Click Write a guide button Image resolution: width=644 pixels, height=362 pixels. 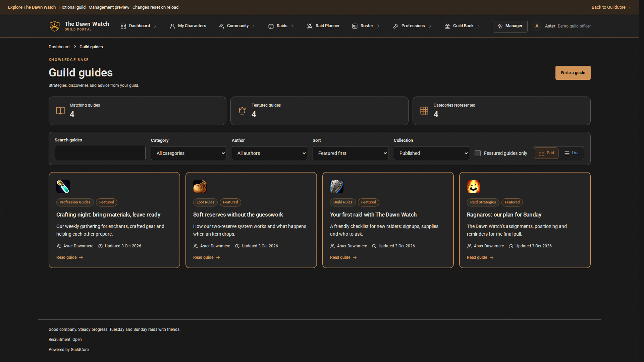pyautogui.click(x=573, y=73)
